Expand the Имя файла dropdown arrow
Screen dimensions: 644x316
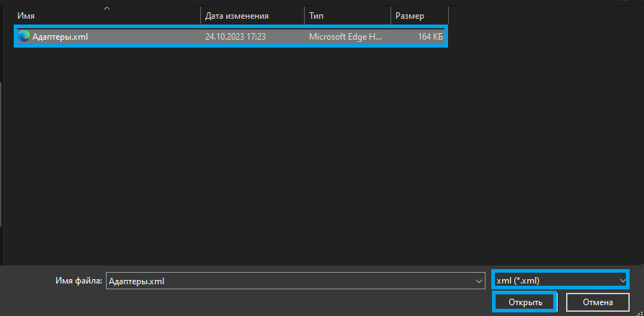[479, 281]
